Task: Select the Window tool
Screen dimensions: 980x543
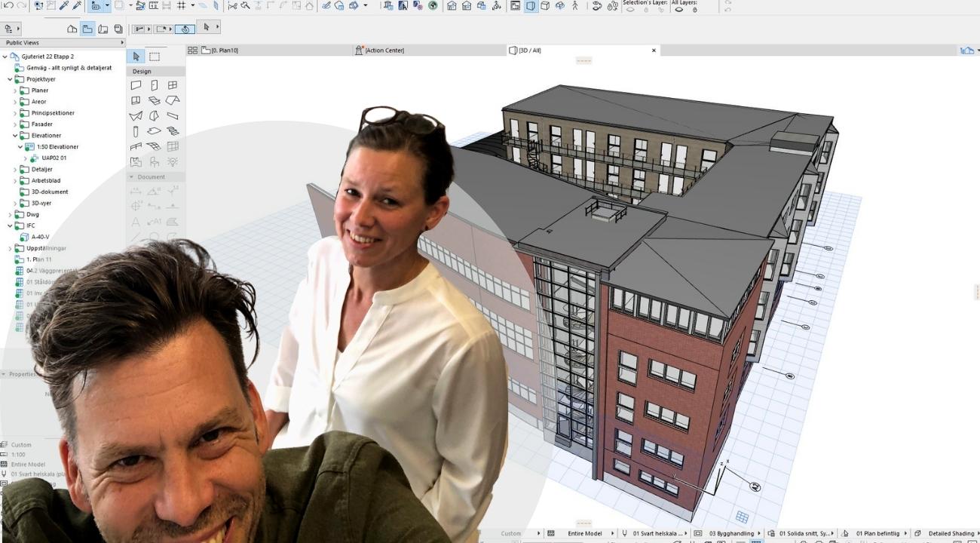Action: [173, 85]
